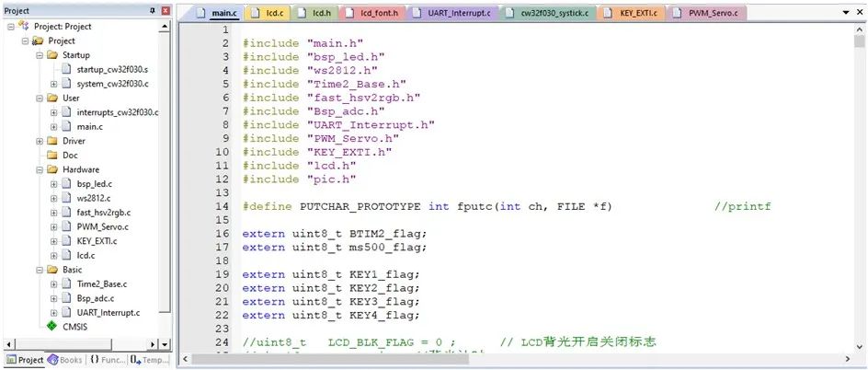Pin the Project panel
Viewport: 868px width, 370px height.
pyautogui.click(x=153, y=10)
